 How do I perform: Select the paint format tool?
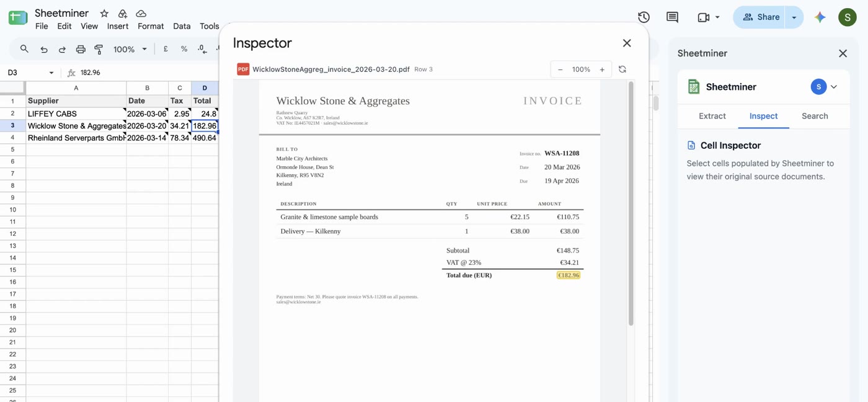tap(99, 49)
